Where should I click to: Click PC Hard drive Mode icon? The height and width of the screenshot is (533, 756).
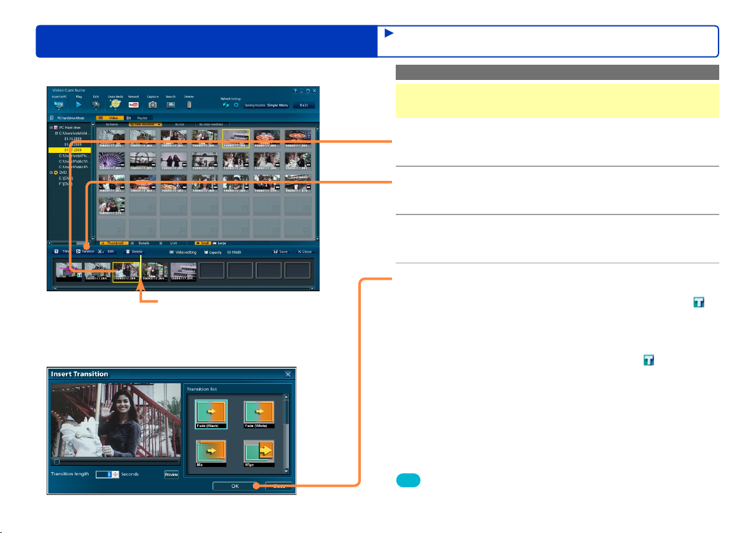point(52,117)
